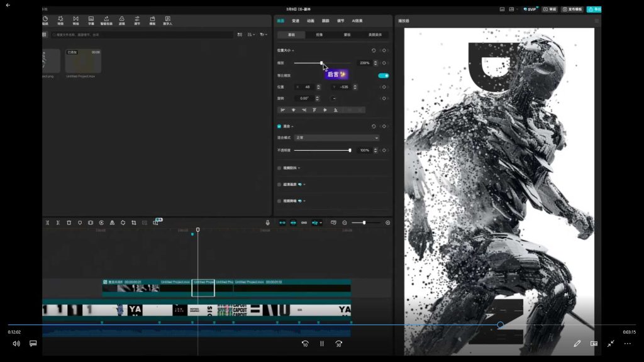Screen dimensions: 644x362
Task: Click the scale slider handle
Action: point(321,63)
